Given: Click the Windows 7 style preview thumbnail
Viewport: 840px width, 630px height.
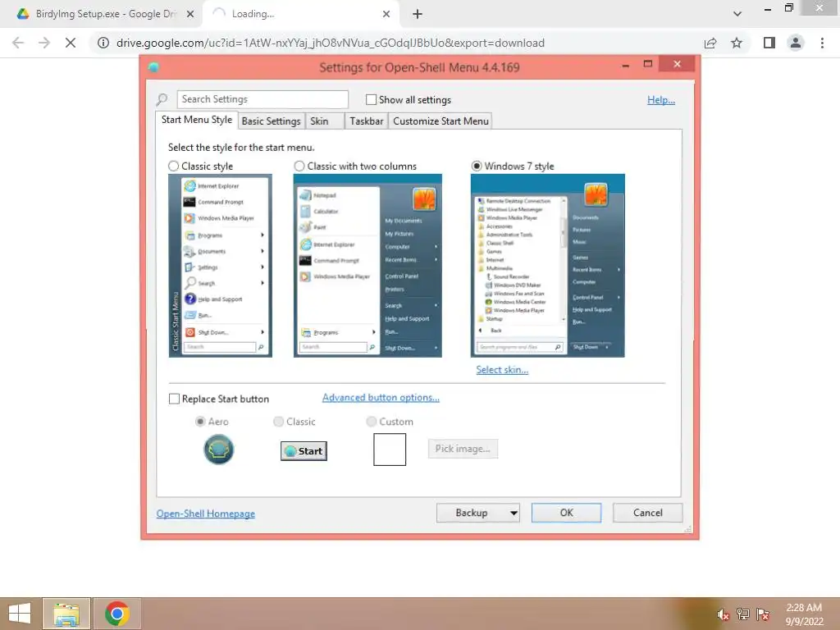Looking at the screenshot, I should tap(547, 266).
